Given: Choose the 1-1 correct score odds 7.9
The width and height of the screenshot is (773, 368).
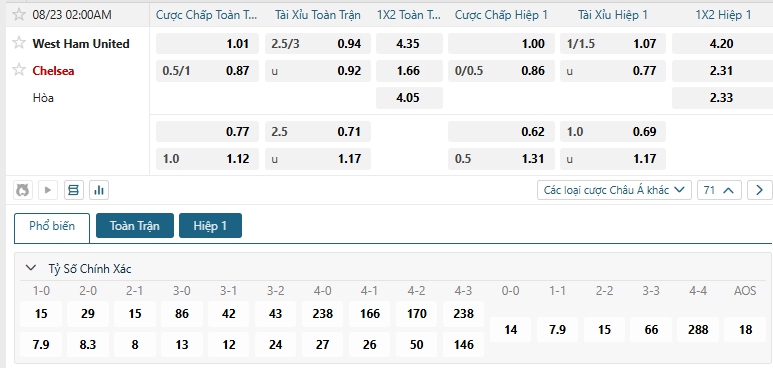Looking at the screenshot, I should pos(557,330).
